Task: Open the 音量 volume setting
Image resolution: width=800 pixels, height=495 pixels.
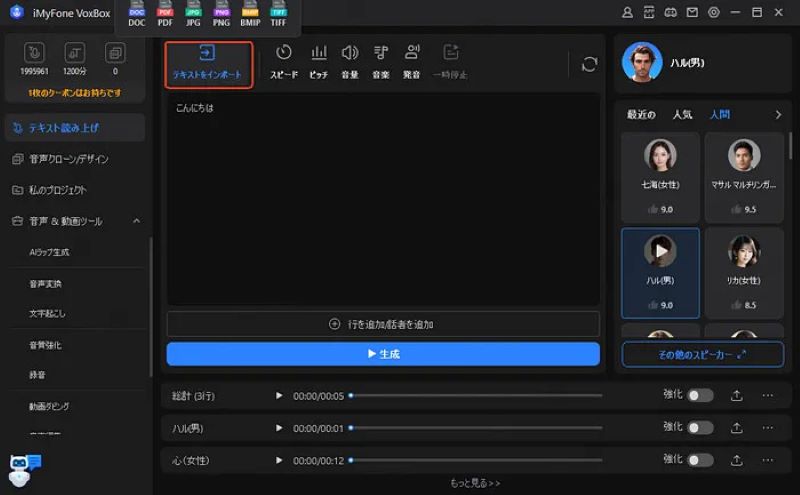Action: pyautogui.click(x=350, y=62)
